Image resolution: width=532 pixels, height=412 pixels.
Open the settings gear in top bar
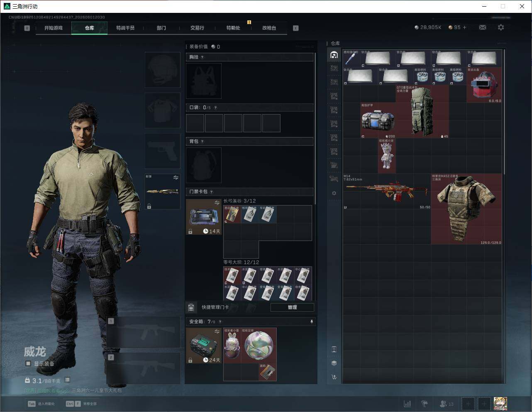click(x=501, y=27)
